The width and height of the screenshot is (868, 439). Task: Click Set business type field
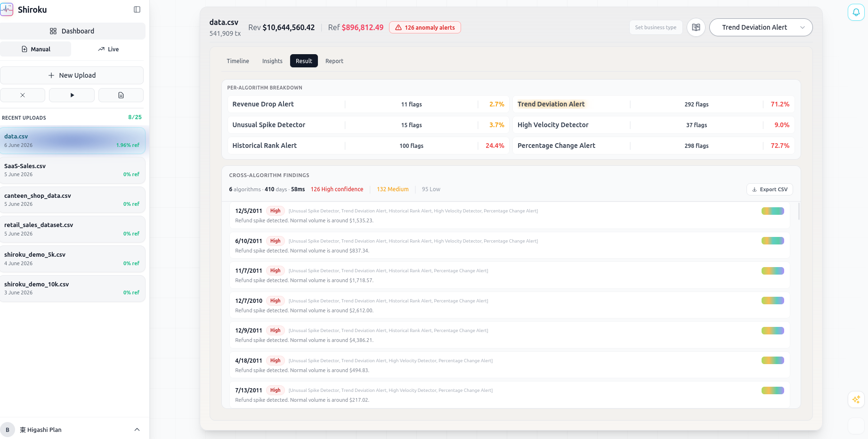(656, 27)
